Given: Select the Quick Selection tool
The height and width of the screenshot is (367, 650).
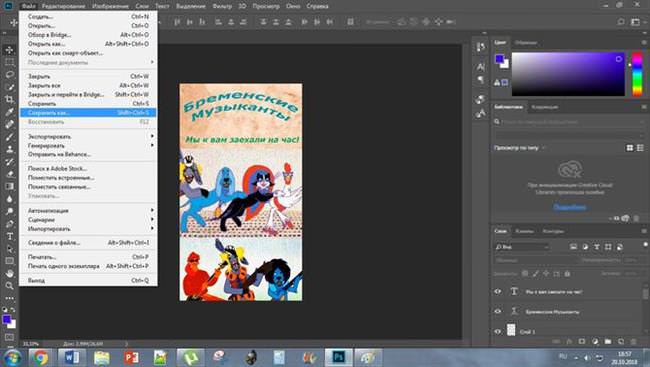Looking at the screenshot, I should click(9, 87).
